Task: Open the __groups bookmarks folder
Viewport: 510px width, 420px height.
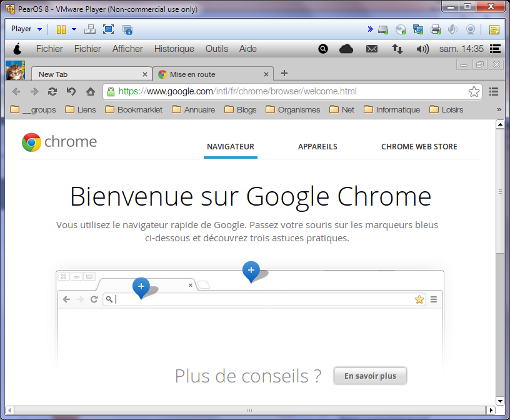Action: (33, 109)
